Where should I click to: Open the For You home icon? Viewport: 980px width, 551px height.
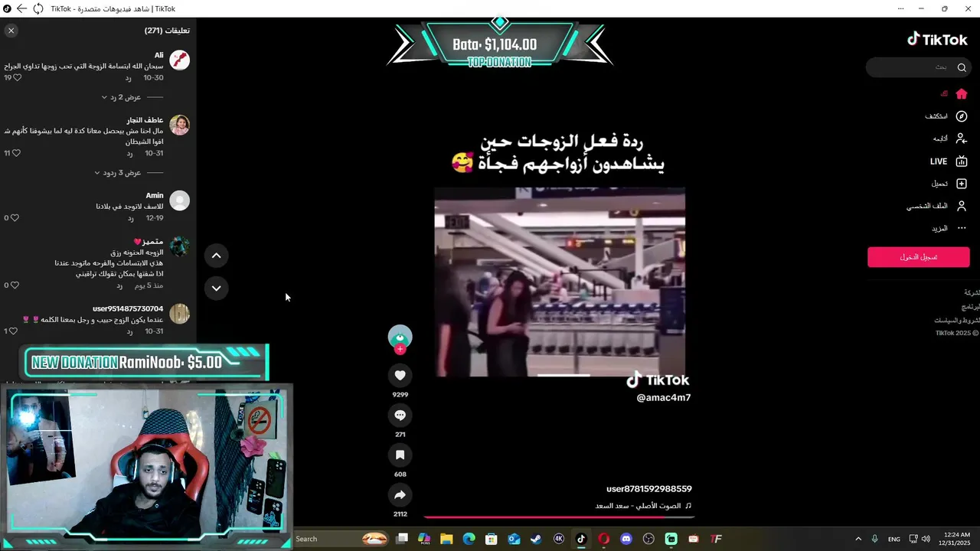pyautogui.click(x=962, y=93)
